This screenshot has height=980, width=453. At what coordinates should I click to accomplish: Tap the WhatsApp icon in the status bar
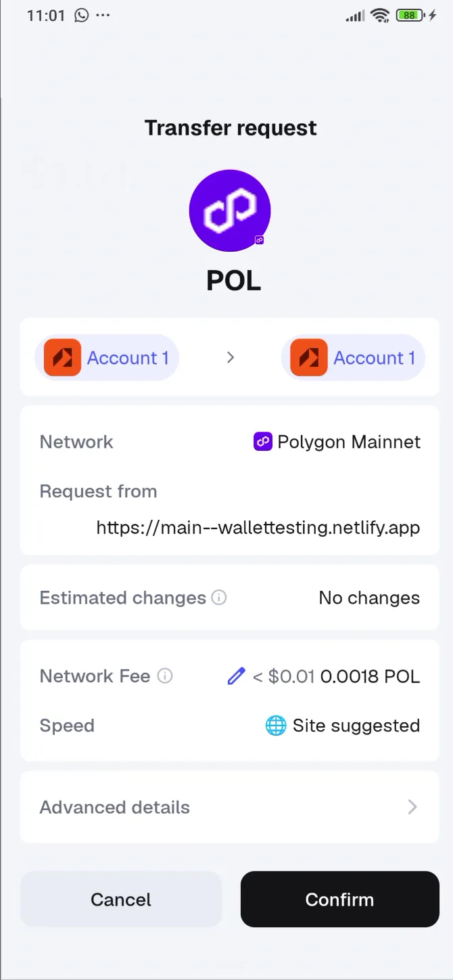(80, 14)
